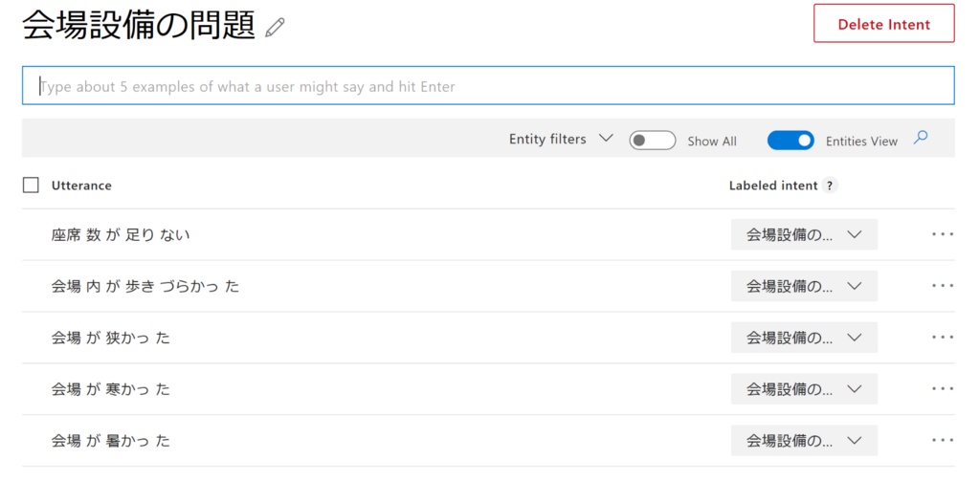
Task: Open intent dropdown for 会場 が 狭かっ た
Action: tap(804, 338)
